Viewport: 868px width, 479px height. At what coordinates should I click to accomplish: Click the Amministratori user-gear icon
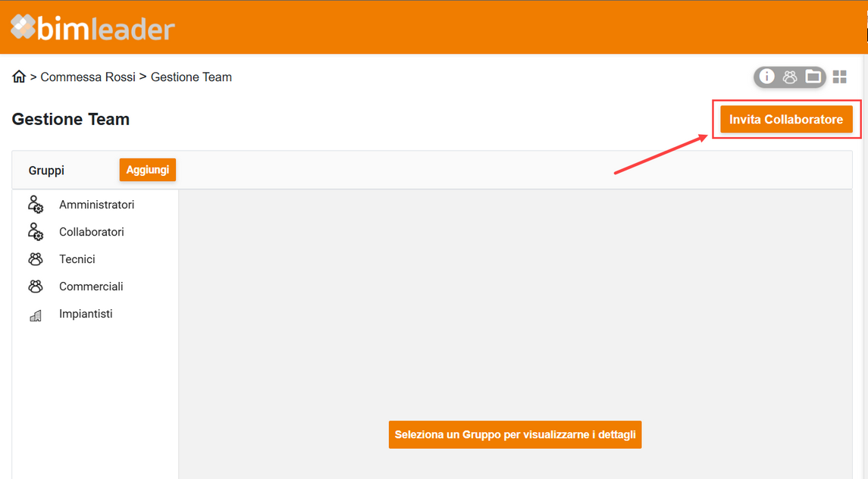[x=36, y=205]
